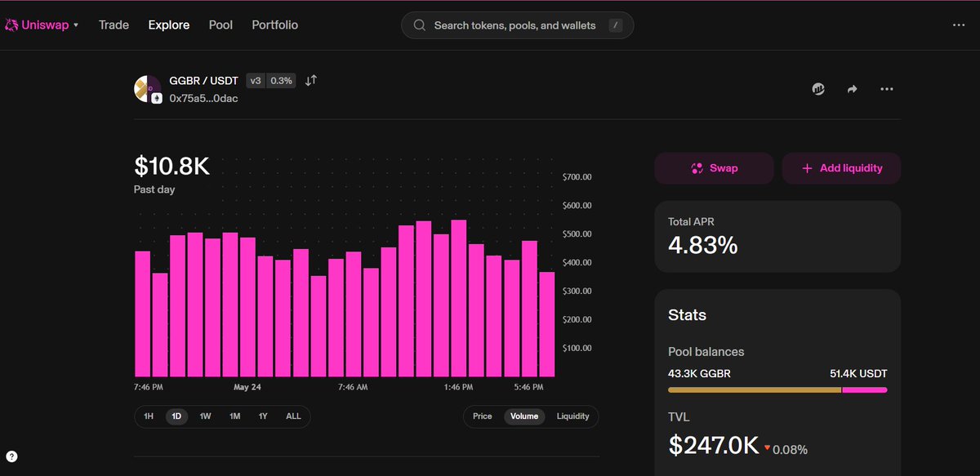Select the 1H time range
This screenshot has height=476, width=980.
click(x=149, y=416)
